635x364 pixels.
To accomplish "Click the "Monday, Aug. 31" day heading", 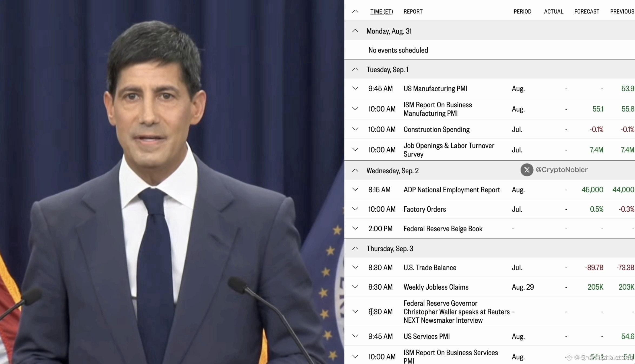I will tap(389, 31).
